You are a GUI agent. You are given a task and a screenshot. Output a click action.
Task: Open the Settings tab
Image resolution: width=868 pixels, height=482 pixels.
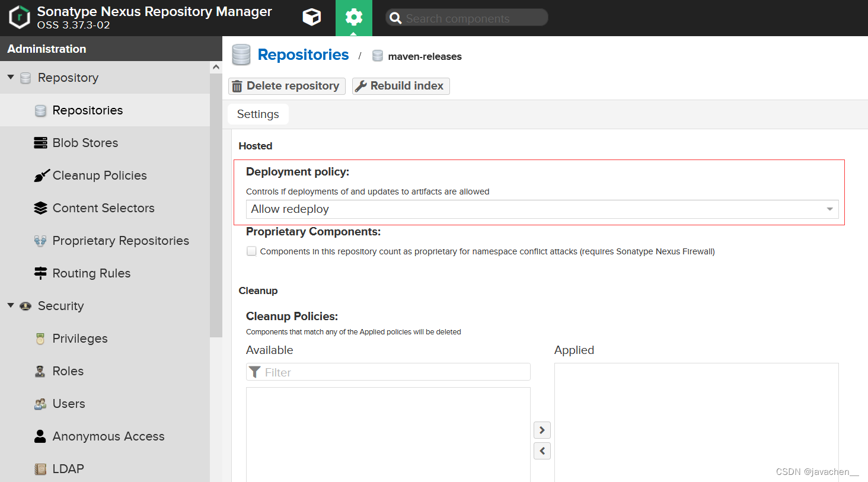258,114
